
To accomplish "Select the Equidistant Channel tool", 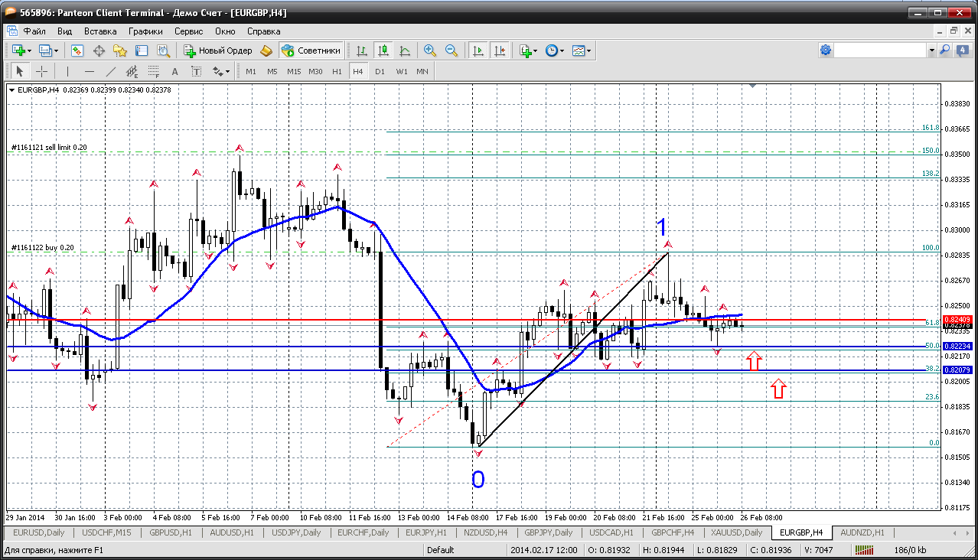I will (132, 71).
